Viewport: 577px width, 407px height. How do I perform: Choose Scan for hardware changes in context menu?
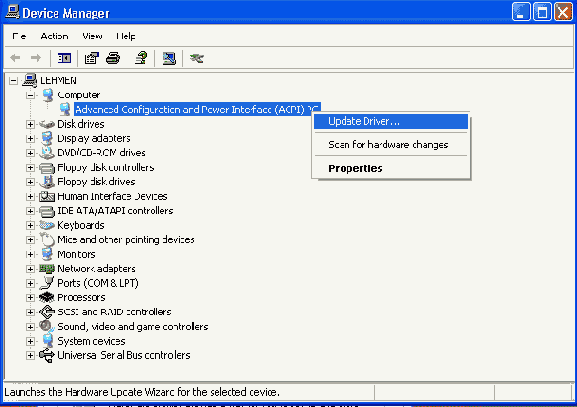click(x=391, y=145)
